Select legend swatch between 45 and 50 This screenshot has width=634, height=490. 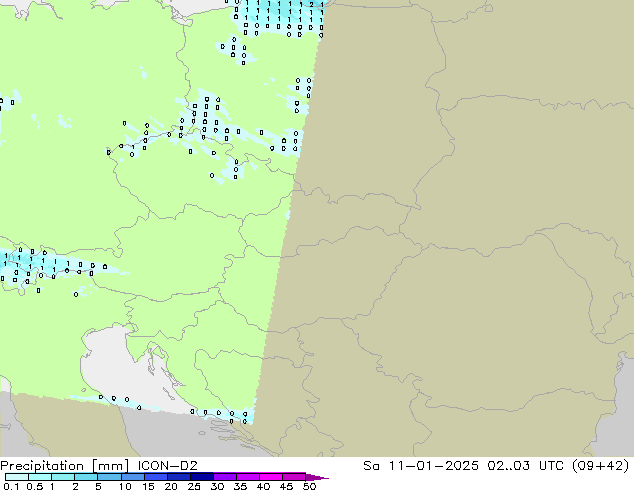(x=294, y=477)
